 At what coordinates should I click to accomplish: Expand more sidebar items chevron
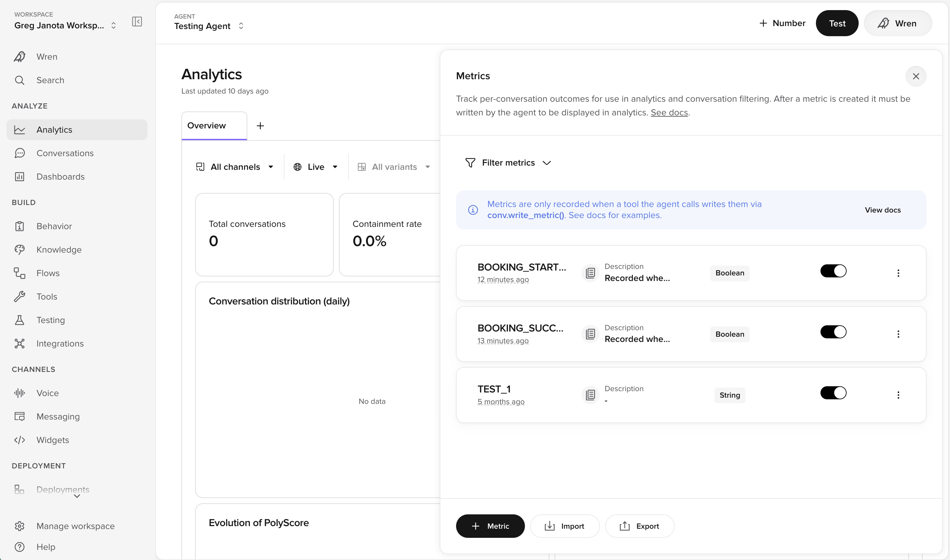77,496
